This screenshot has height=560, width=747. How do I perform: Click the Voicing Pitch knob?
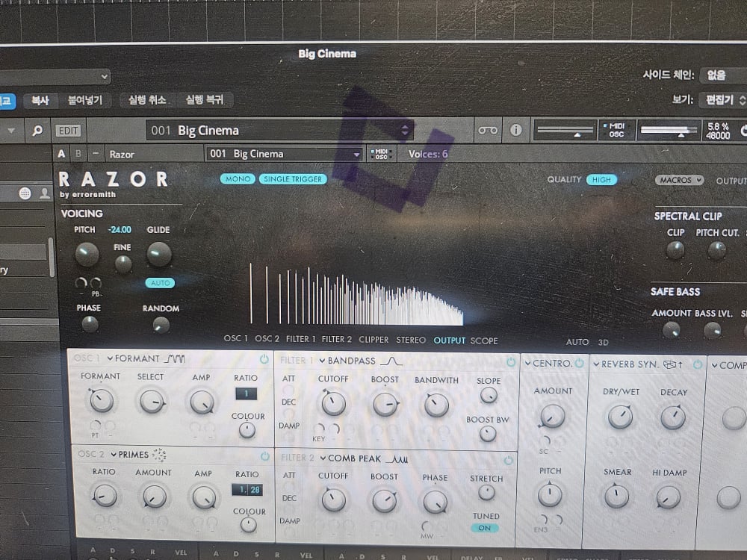point(87,254)
